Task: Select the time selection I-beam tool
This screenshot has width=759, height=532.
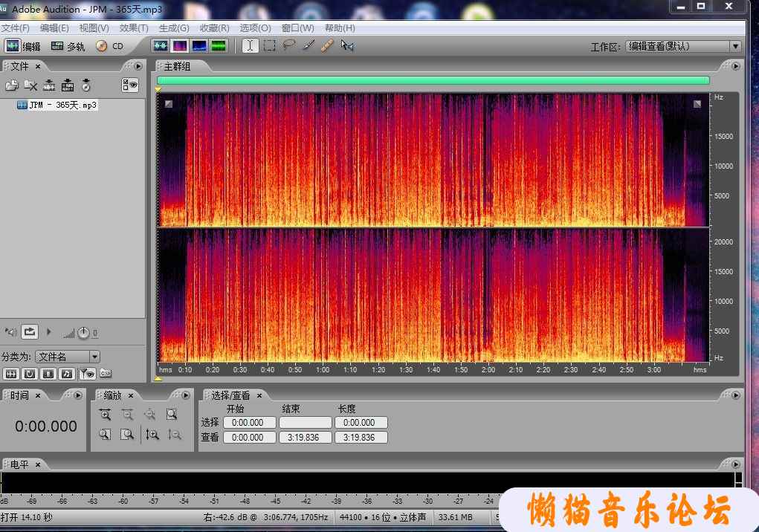Action: pyautogui.click(x=250, y=46)
